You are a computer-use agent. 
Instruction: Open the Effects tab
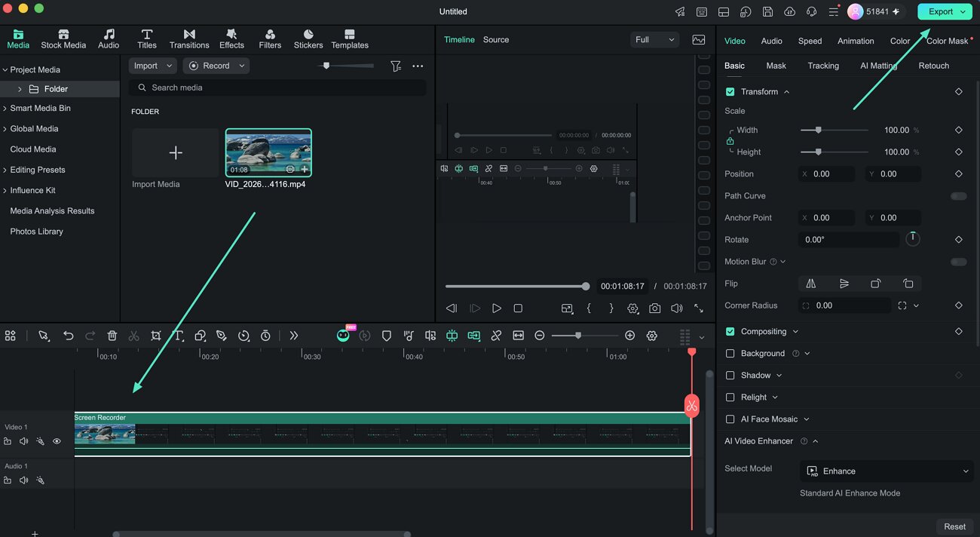(231, 39)
